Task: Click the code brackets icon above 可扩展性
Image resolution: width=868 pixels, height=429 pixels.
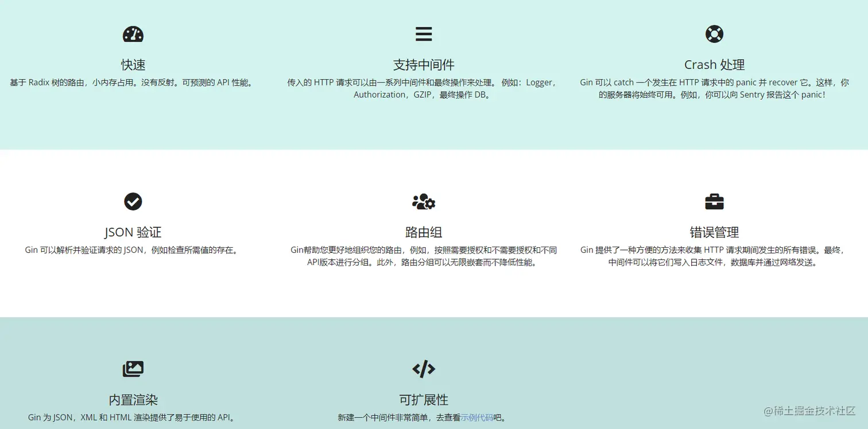Action: [424, 369]
